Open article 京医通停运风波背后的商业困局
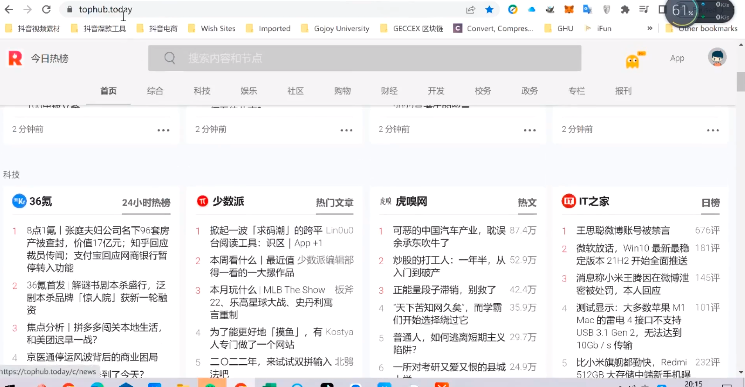This screenshot has height=387, width=745. coord(92,357)
